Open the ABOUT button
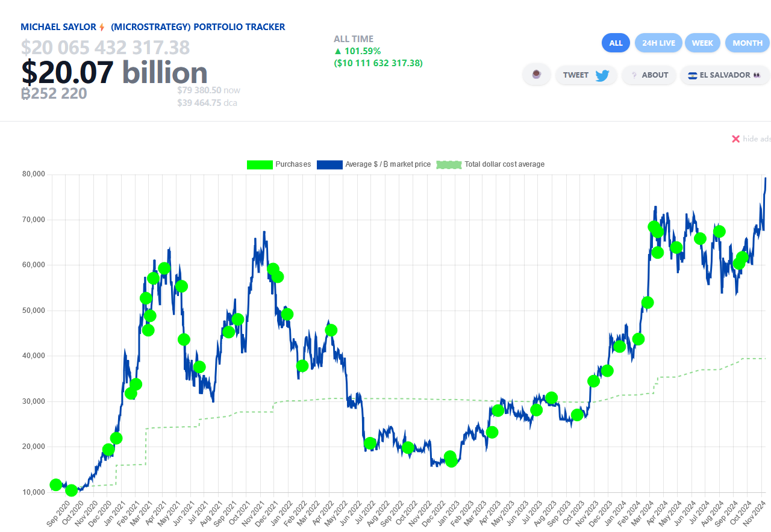Viewport: 771px width, 532px height. click(649, 75)
